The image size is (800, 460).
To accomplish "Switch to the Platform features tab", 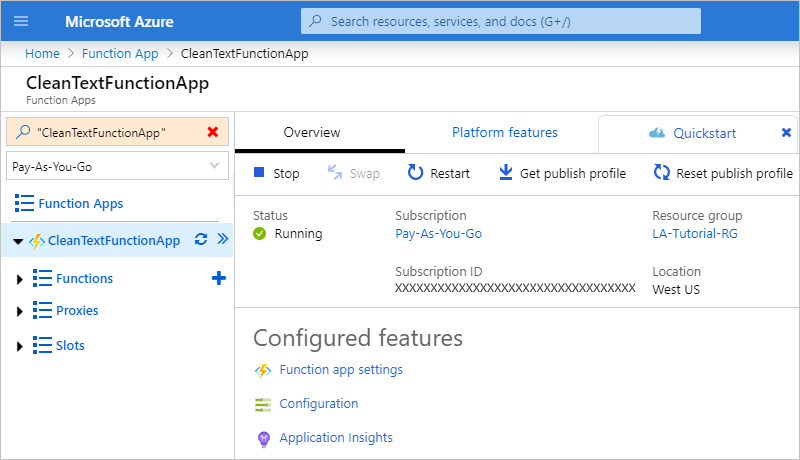I will pyautogui.click(x=504, y=132).
